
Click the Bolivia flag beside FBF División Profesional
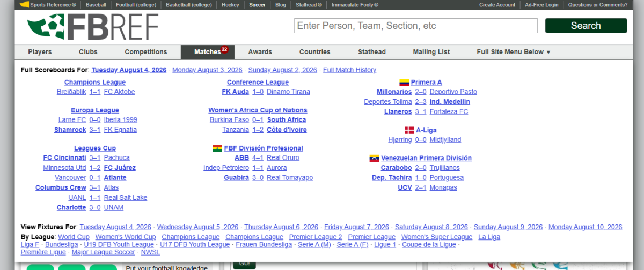(x=217, y=148)
